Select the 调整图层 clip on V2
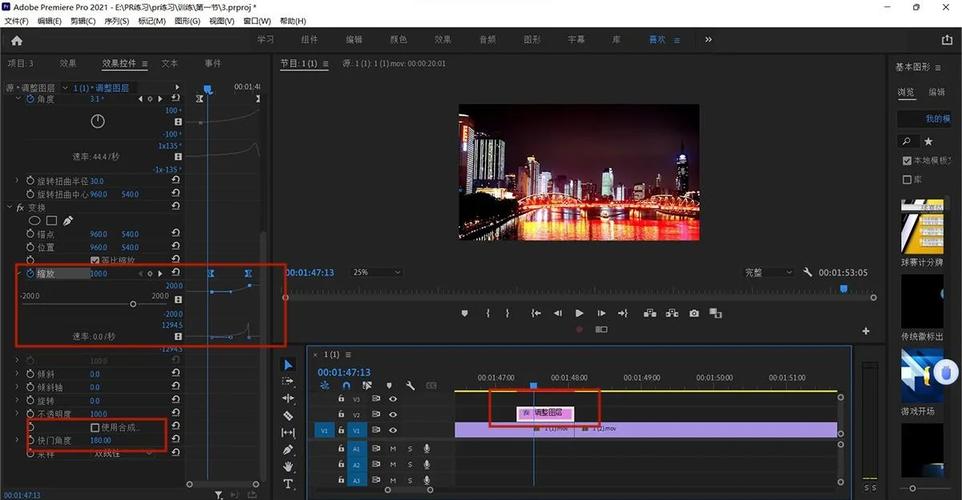Screen dimensions: 962x500 tap(545, 413)
